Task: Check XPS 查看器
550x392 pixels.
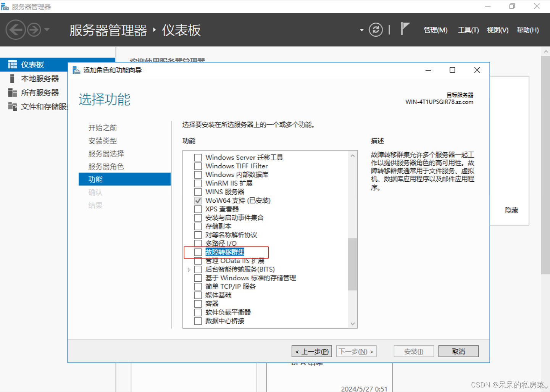Action: 198,209
